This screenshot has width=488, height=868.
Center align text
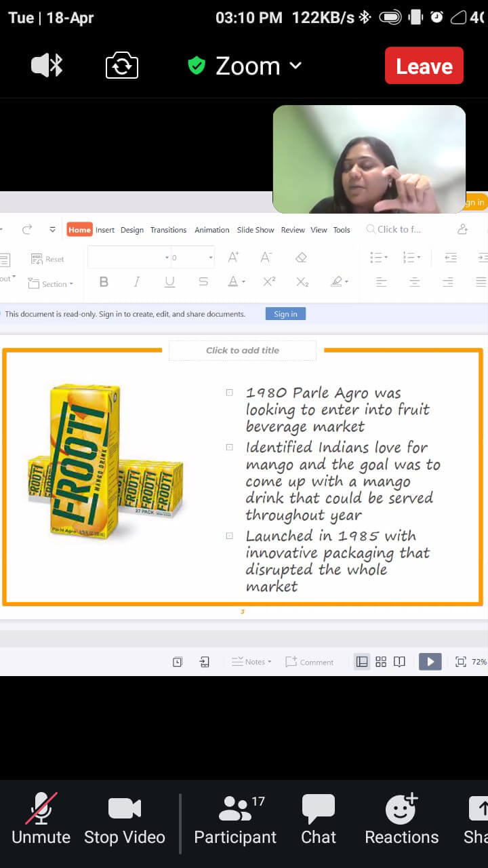point(414,282)
